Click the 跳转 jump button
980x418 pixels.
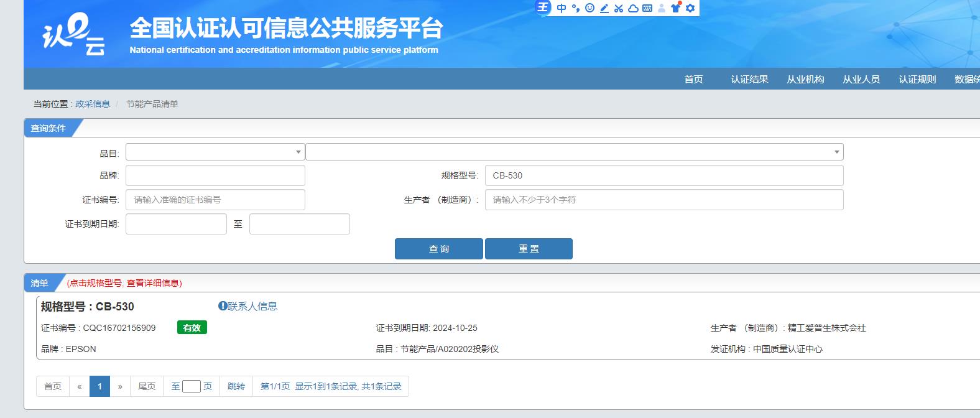coord(236,386)
